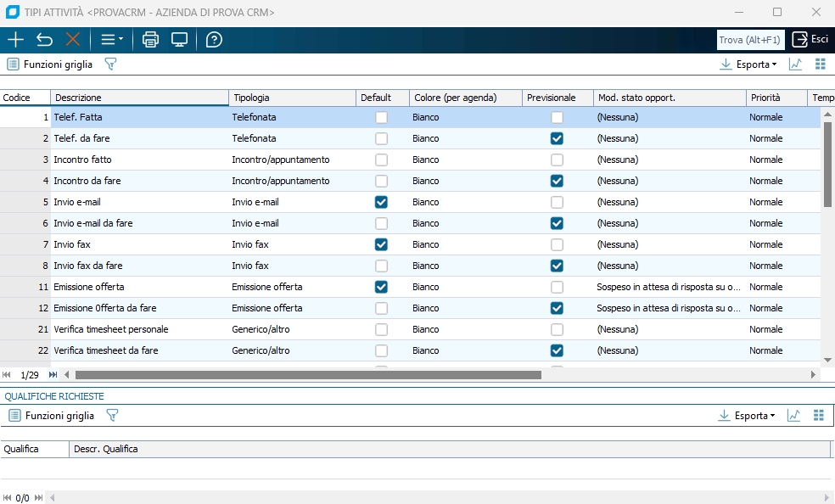
Task: Click the orange X delete icon
Action: pos(73,40)
